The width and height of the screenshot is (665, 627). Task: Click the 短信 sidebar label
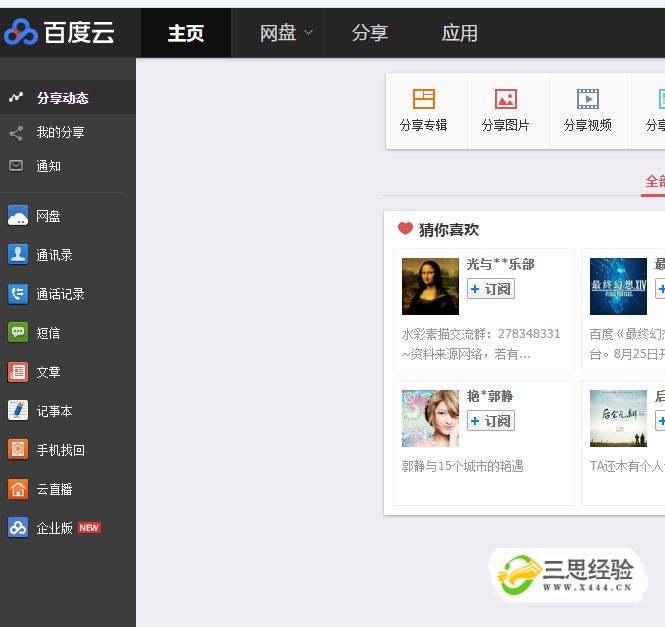point(48,333)
